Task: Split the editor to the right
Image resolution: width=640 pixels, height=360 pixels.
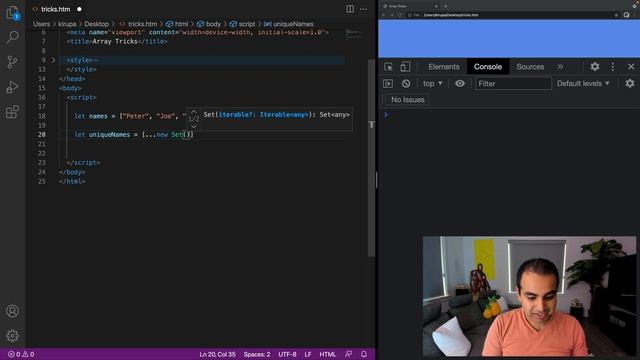Action: click(350, 9)
